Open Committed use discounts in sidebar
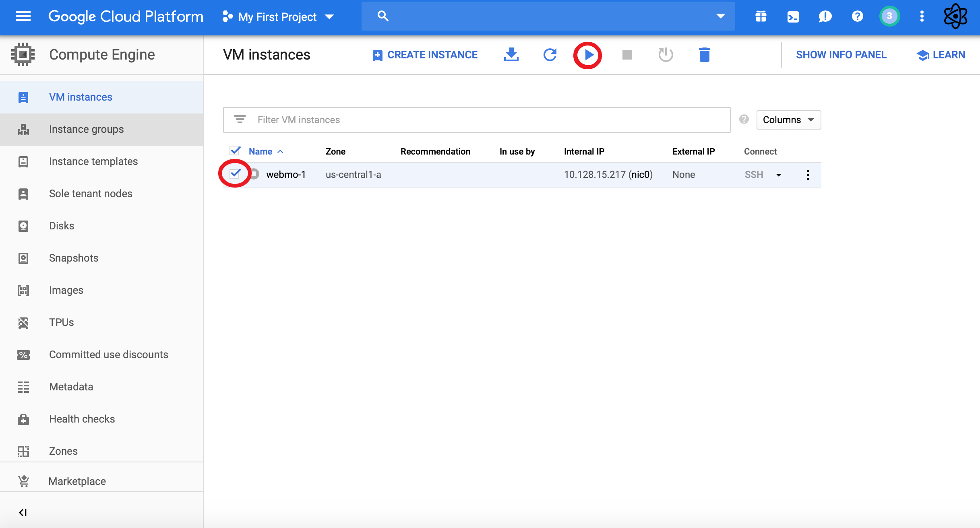 101,355
